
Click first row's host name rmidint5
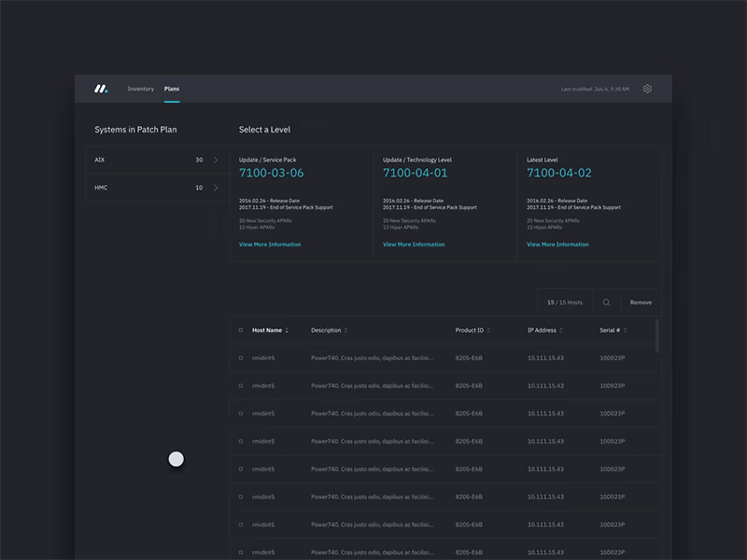[263, 358]
